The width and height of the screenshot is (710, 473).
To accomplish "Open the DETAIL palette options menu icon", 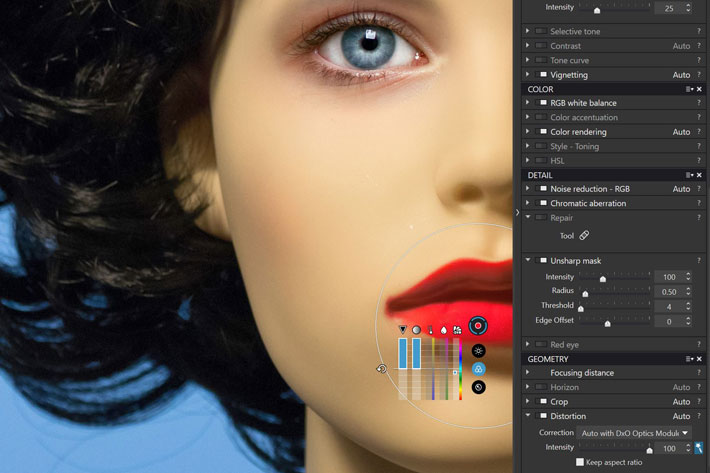I will (689, 175).
